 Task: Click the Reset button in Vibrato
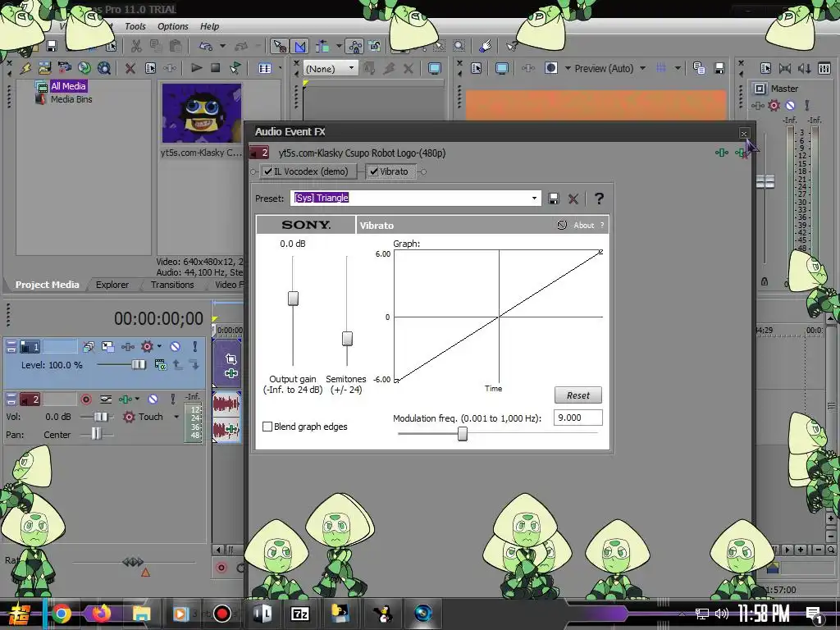tap(578, 395)
